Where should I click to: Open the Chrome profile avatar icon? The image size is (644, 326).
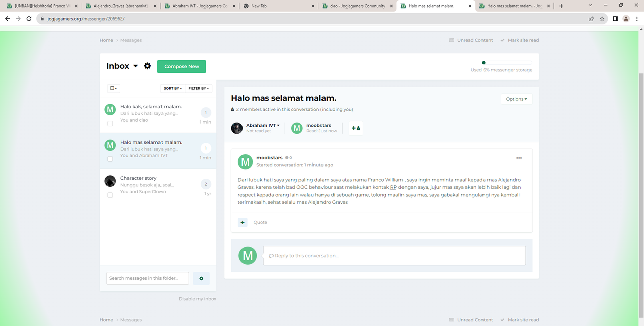coord(626,19)
